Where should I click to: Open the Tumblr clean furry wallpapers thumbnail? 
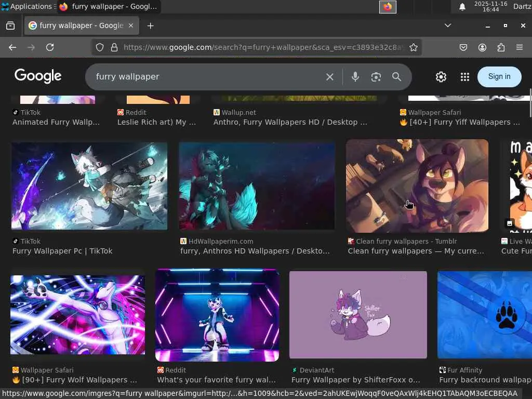click(x=417, y=186)
